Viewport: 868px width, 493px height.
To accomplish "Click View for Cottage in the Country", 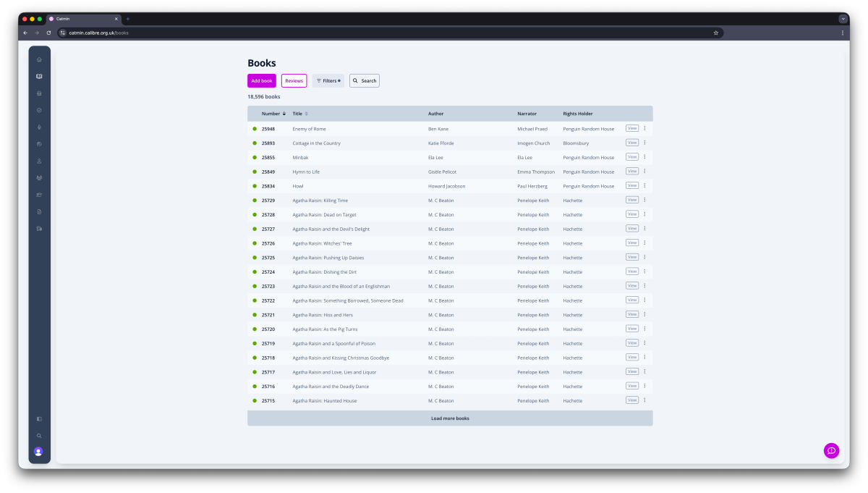I will point(632,143).
